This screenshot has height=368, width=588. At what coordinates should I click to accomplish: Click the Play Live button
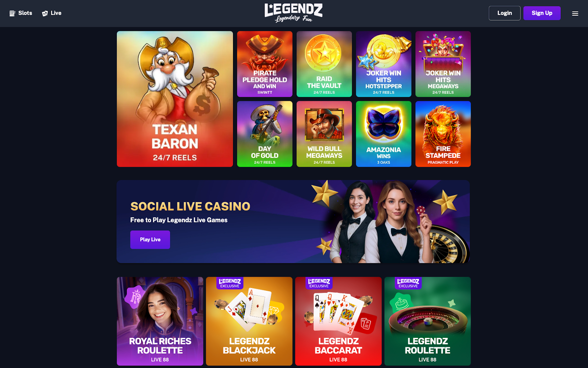click(150, 240)
